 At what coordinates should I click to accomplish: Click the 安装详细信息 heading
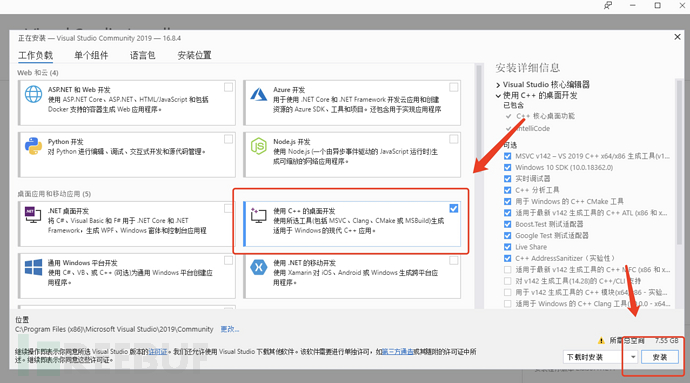pos(527,68)
